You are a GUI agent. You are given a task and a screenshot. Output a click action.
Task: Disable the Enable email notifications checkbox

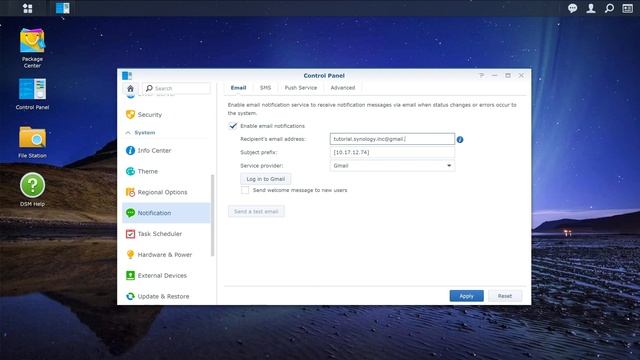(233, 126)
